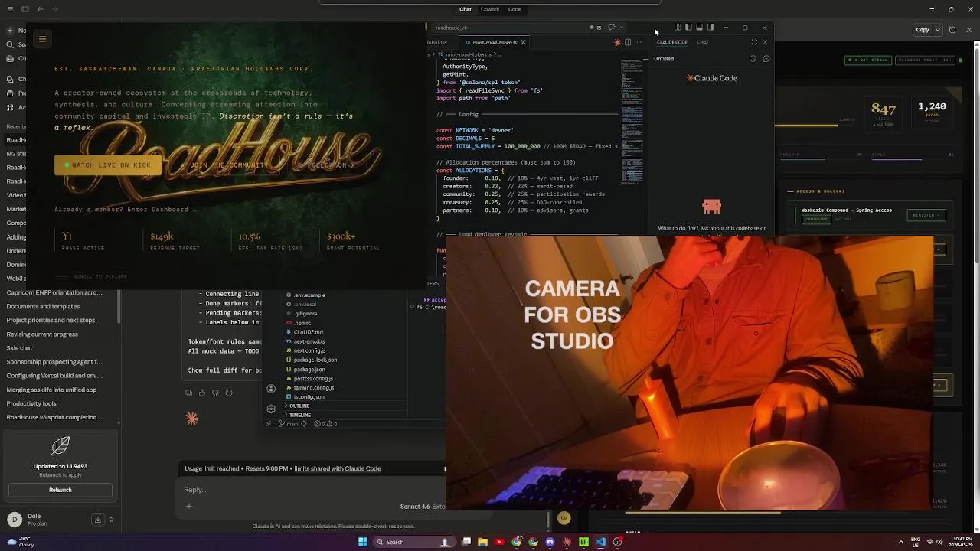Switch to the Cowork tab
The image size is (980, 551).
490,10
